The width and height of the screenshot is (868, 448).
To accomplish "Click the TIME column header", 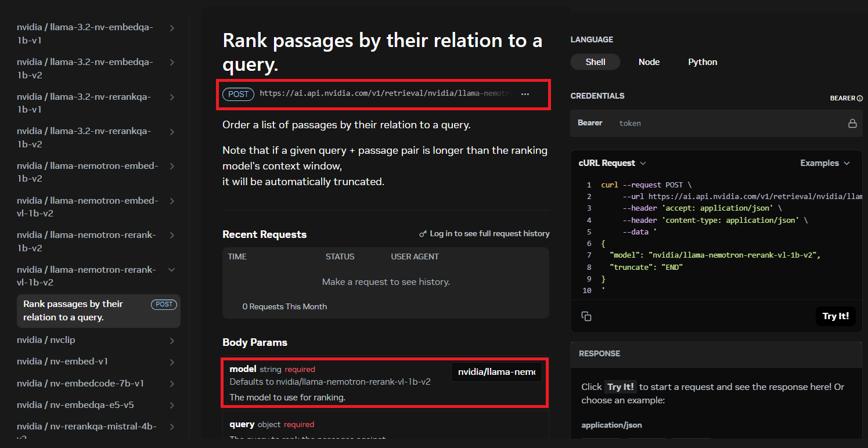I will (237, 256).
